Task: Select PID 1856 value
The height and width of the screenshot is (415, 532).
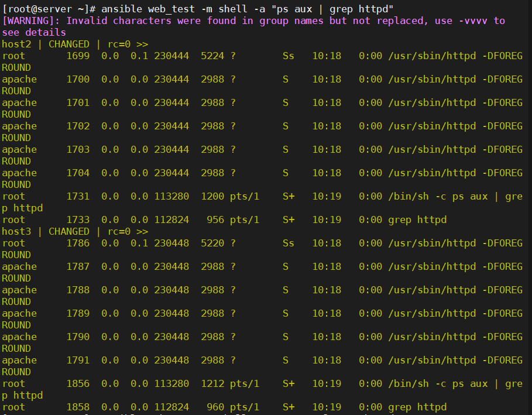Action: (78, 384)
